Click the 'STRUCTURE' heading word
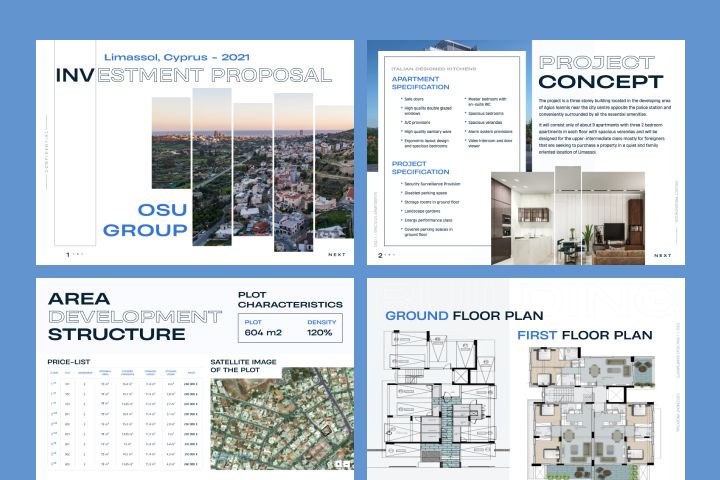The image size is (720, 480). tap(117, 334)
